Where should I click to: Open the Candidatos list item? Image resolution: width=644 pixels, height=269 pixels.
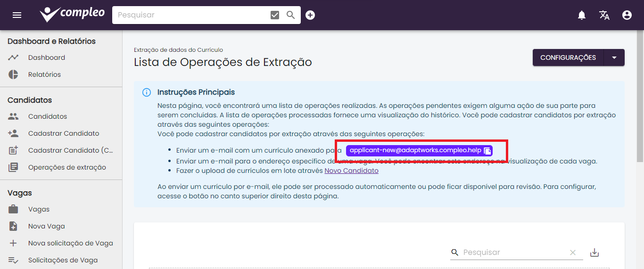tap(48, 116)
